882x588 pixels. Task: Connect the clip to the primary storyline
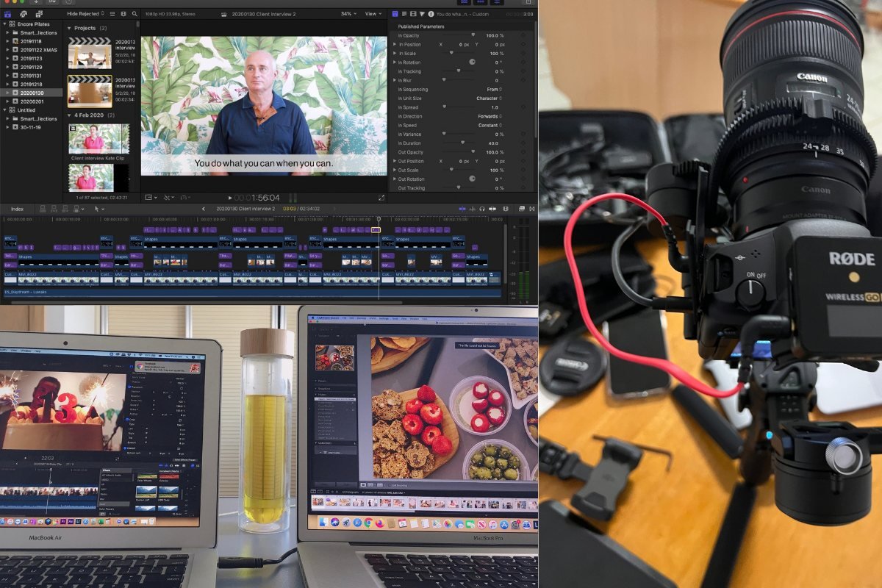(x=42, y=209)
